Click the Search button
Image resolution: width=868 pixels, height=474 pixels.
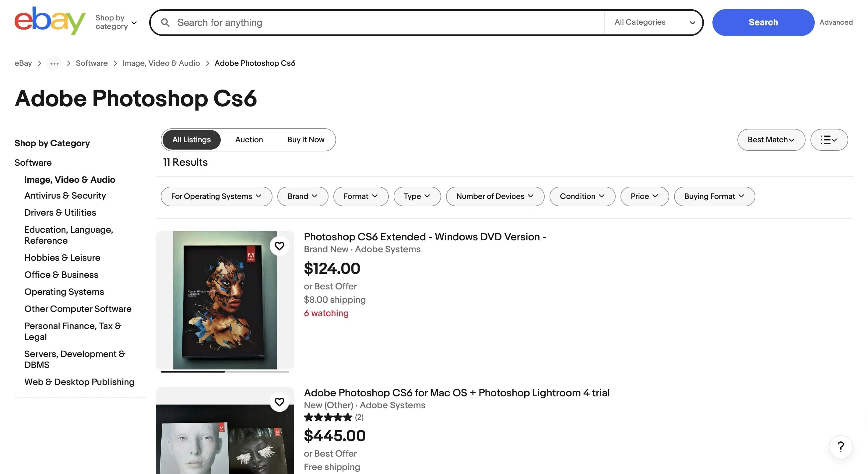click(x=763, y=22)
